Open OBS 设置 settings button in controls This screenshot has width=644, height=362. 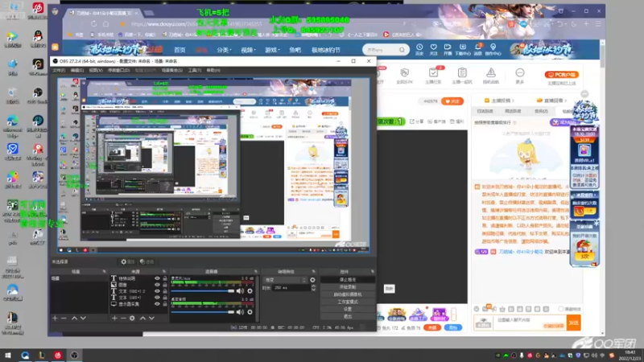point(348,309)
